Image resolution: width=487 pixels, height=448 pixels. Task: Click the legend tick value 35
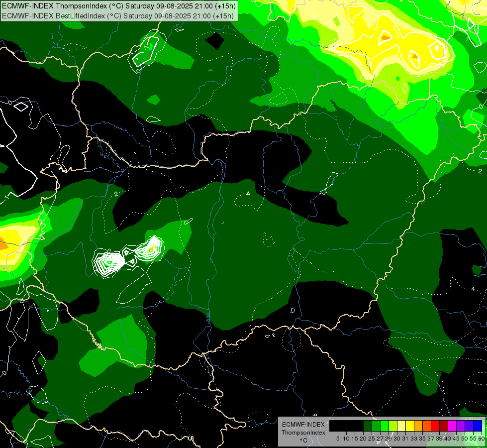click(x=423, y=439)
